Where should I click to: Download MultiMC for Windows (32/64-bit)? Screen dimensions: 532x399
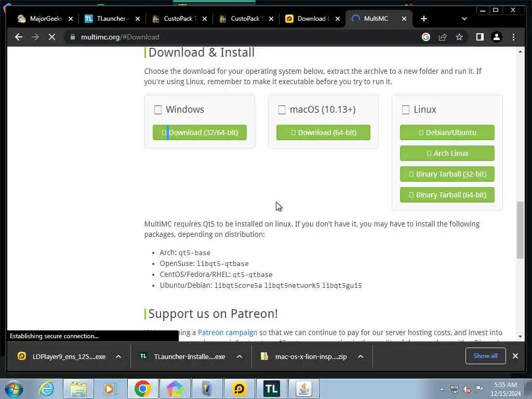199,132
